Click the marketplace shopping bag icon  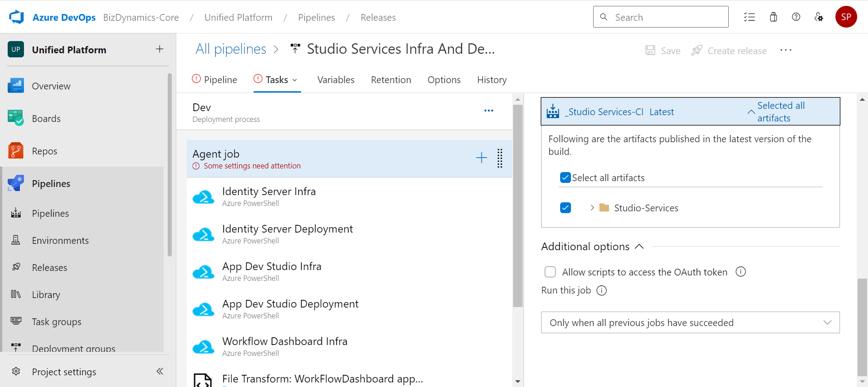(x=774, y=17)
